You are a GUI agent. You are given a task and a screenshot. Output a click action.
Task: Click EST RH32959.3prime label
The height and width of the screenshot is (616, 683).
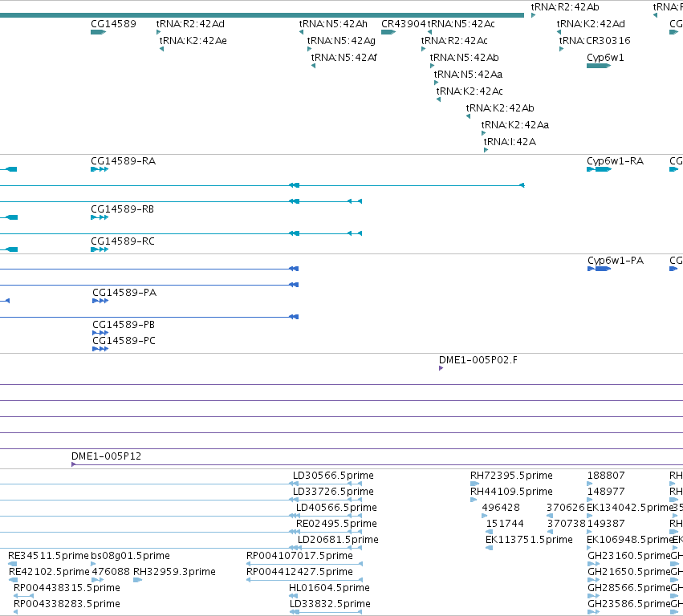[174, 572]
